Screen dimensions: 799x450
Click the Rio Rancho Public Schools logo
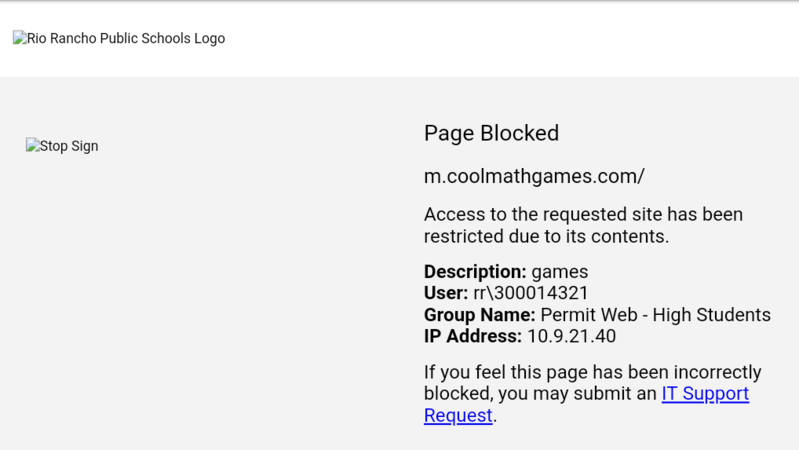pos(118,39)
